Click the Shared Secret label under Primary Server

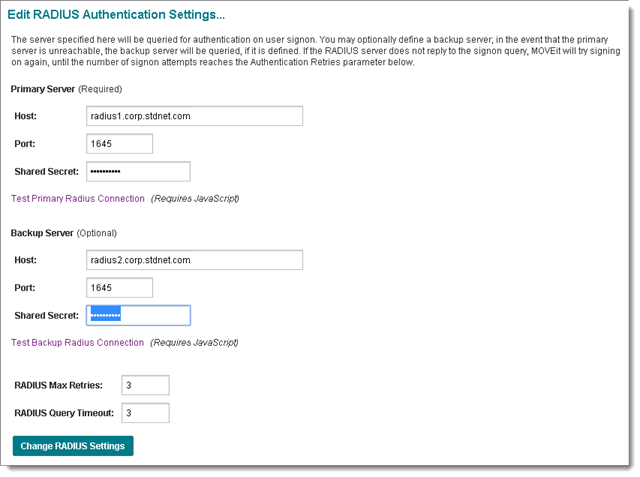coord(47,172)
